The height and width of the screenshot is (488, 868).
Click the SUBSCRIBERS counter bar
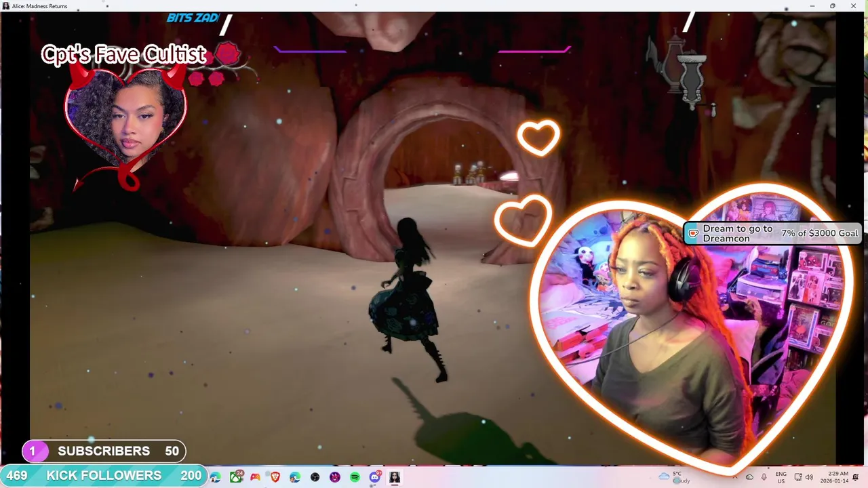coord(104,451)
